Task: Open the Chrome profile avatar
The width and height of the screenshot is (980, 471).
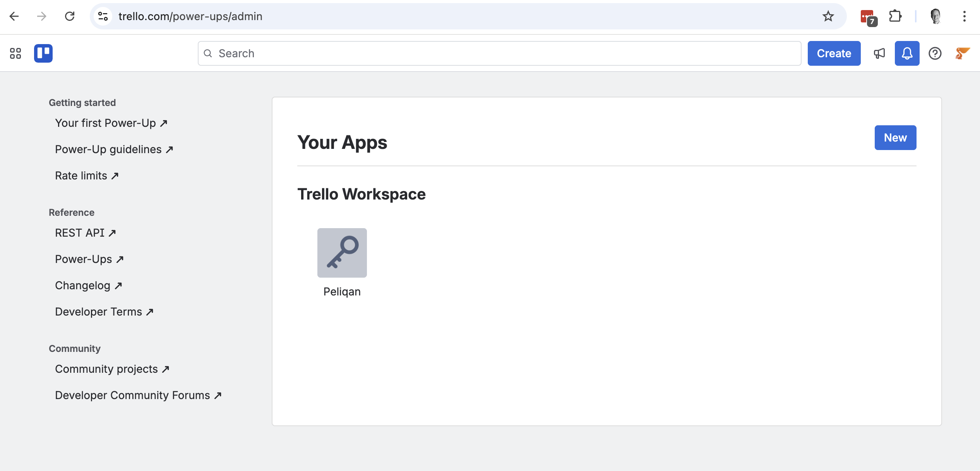Action: [936, 16]
